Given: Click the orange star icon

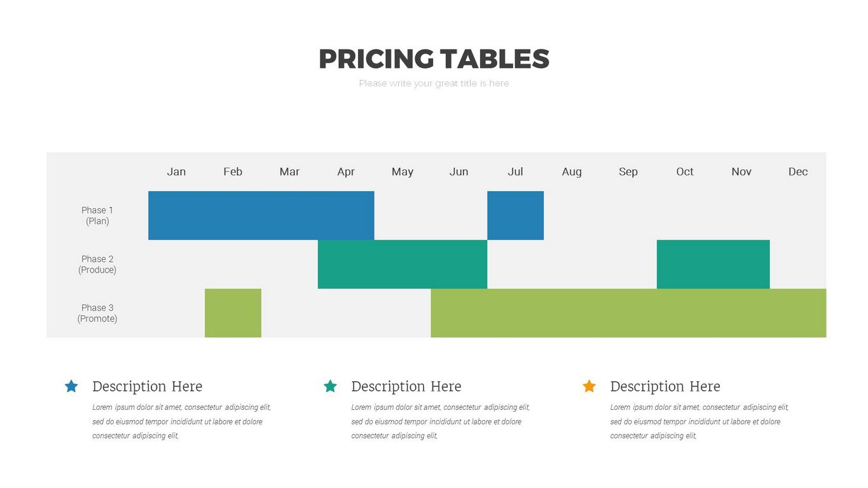Looking at the screenshot, I should click(x=589, y=386).
